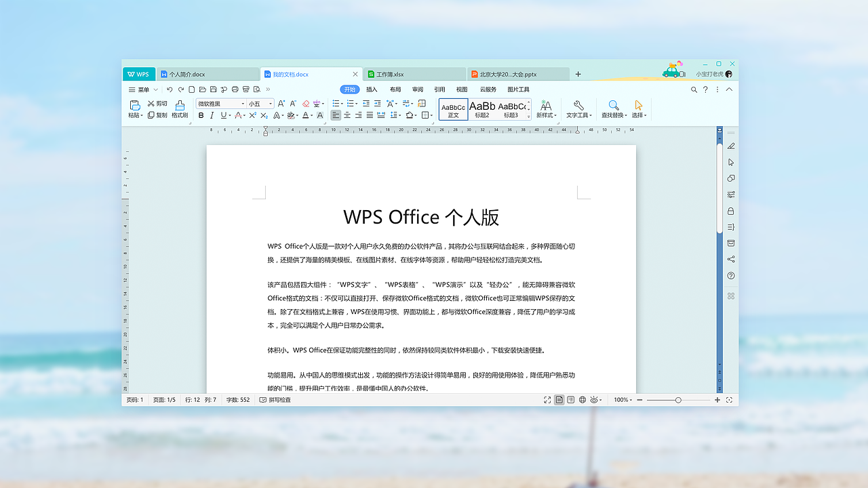Open help question mark in right sidebar
868x488 pixels.
pos(731,276)
